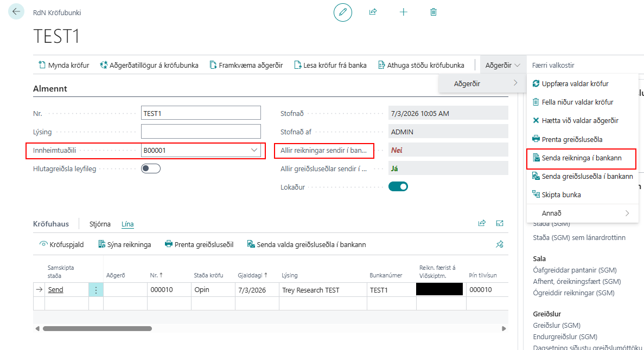Open the Innheimtuaðili dropdown arrow
The height and width of the screenshot is (350, 644).
254,150
